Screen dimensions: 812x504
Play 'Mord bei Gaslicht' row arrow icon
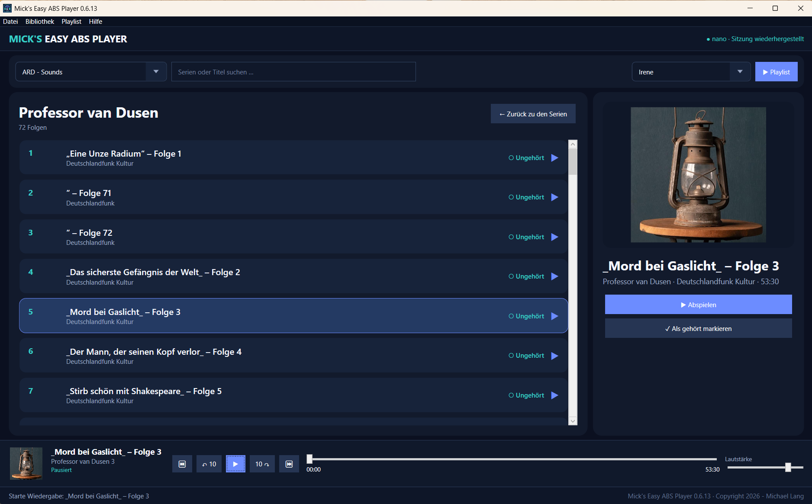pyautogui.click(x=554, y=316)
